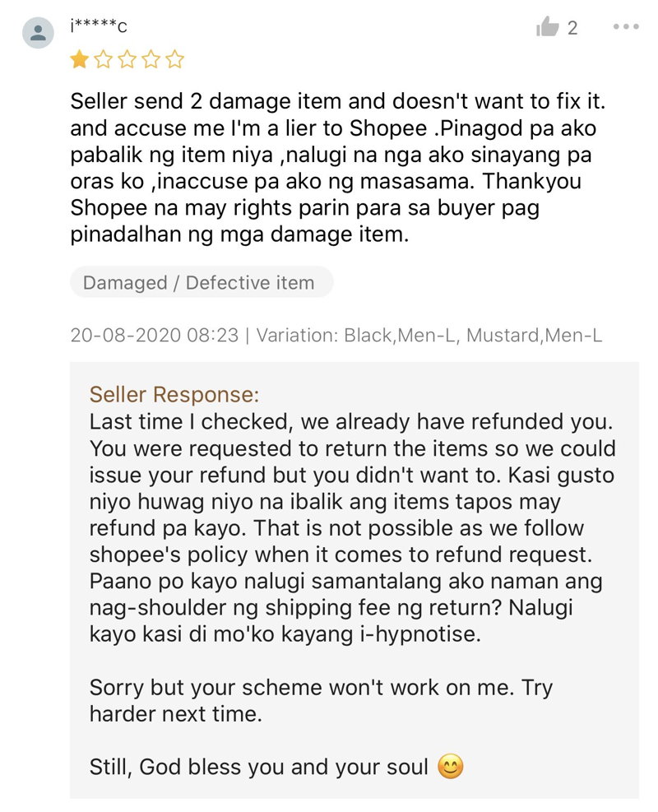Open the three-dot more options menu

pos(626,26)
